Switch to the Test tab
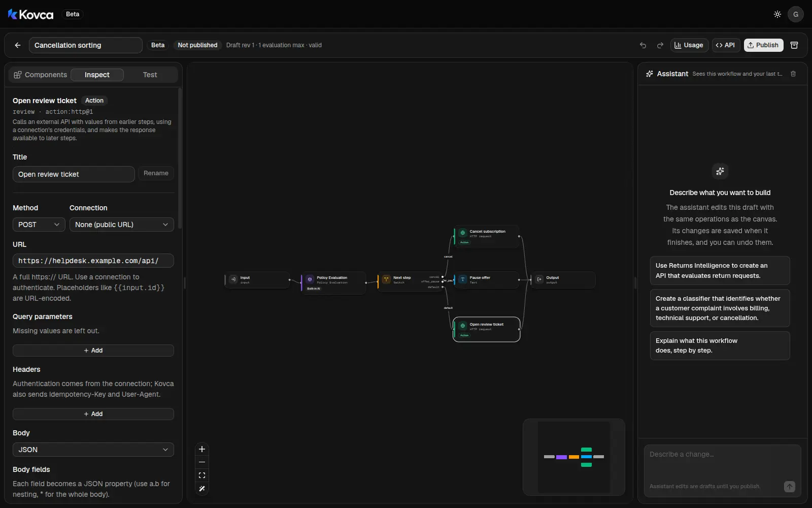 (x=150, y=75)
